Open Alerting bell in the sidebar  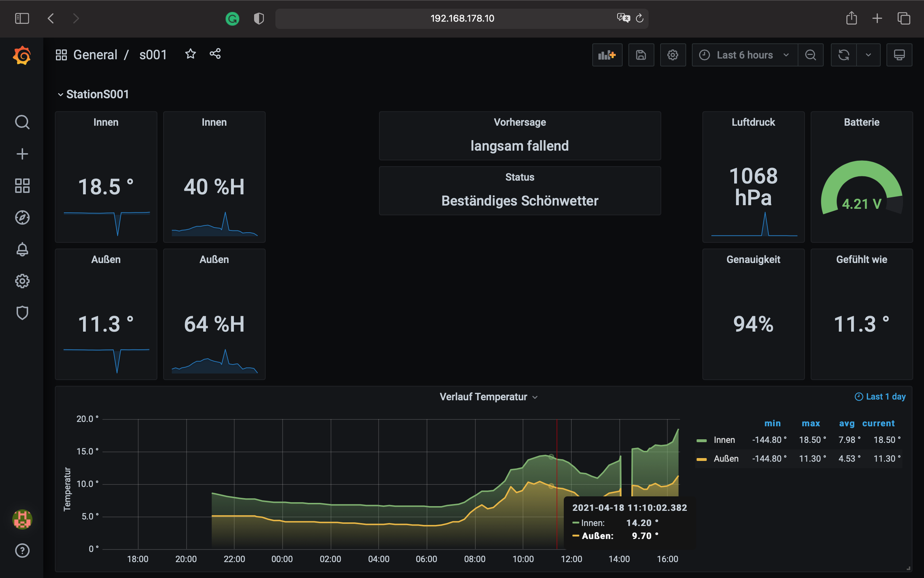pyautogui.click(x=22, y=249)
